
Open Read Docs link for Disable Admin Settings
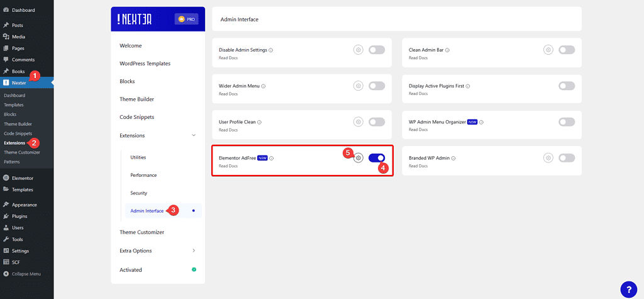(x=228, y=58)
